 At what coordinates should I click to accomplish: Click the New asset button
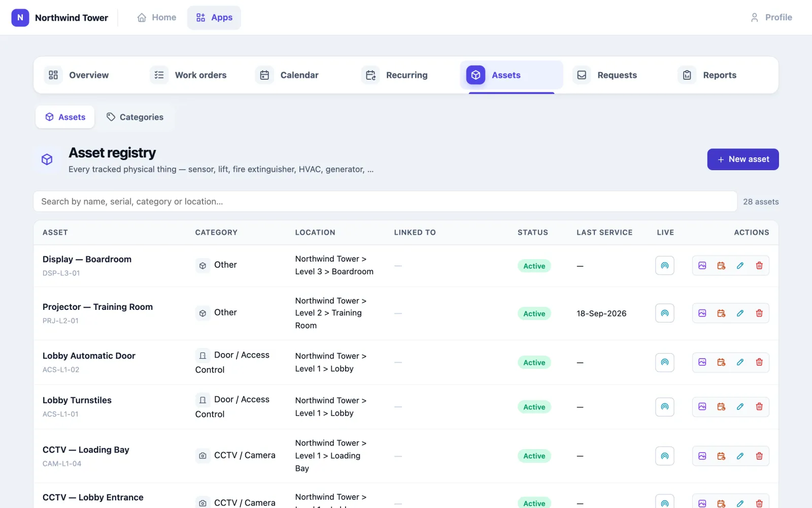click(x=743, y=160)
